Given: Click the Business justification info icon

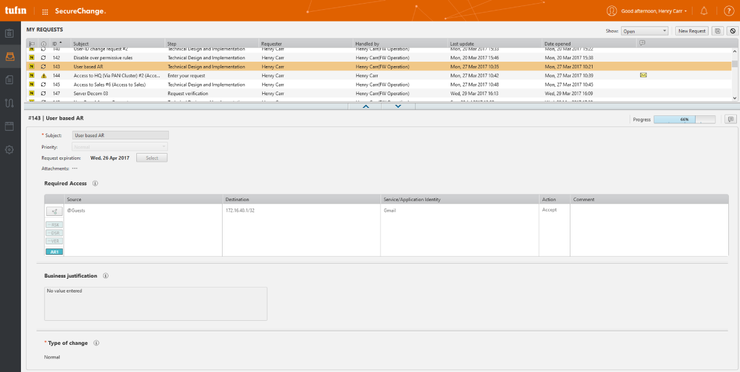Looking at the screenshot, I should [105, 276].
